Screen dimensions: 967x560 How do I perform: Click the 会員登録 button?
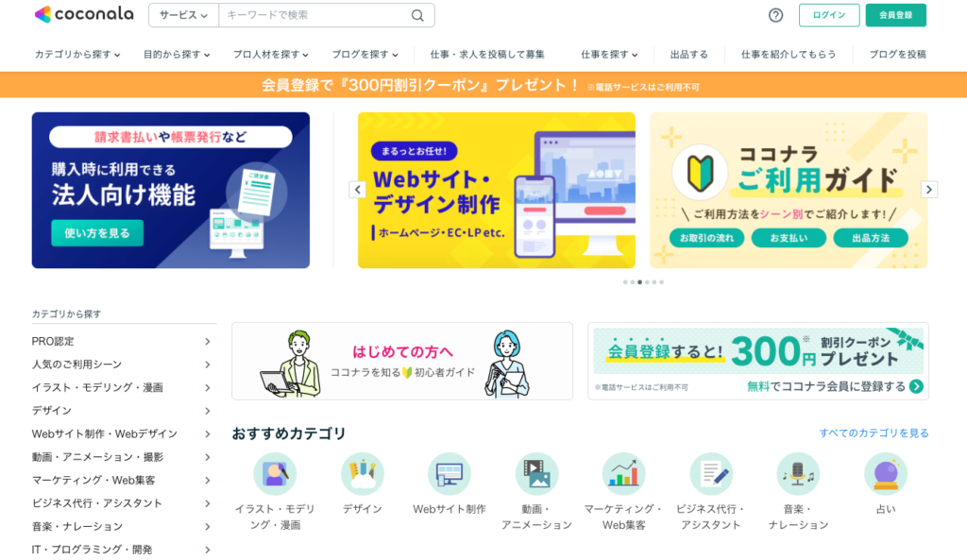point(895,15)
